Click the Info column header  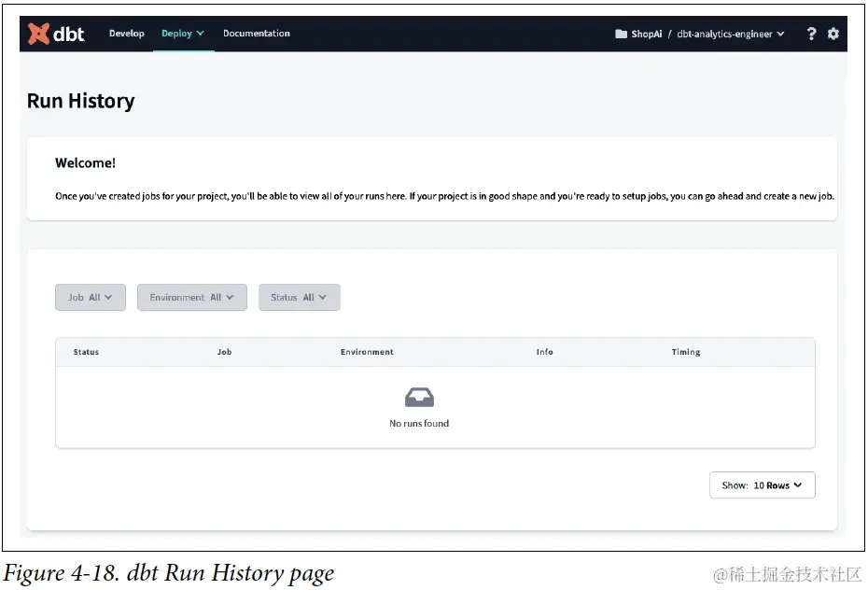click(545, 352)
